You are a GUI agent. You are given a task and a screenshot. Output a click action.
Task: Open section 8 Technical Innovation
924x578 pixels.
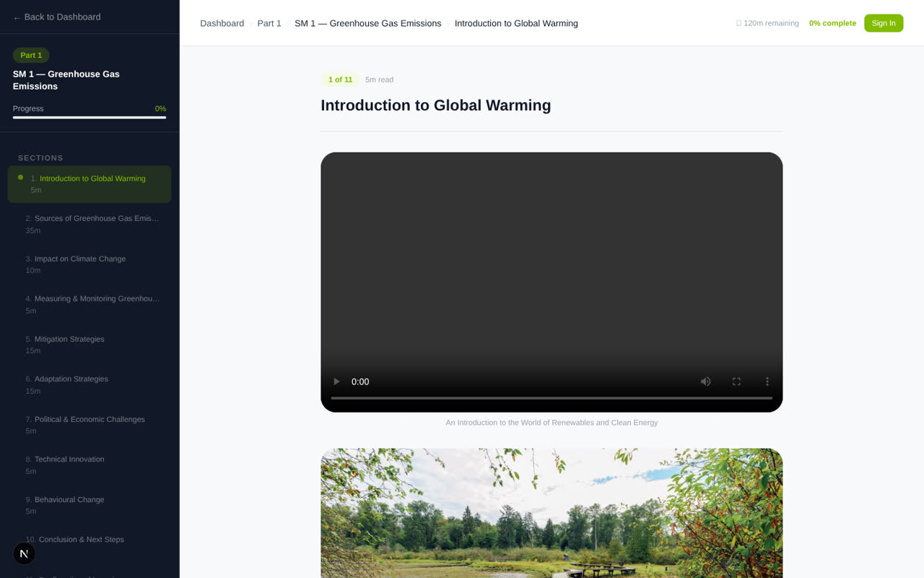click(90, 465)
